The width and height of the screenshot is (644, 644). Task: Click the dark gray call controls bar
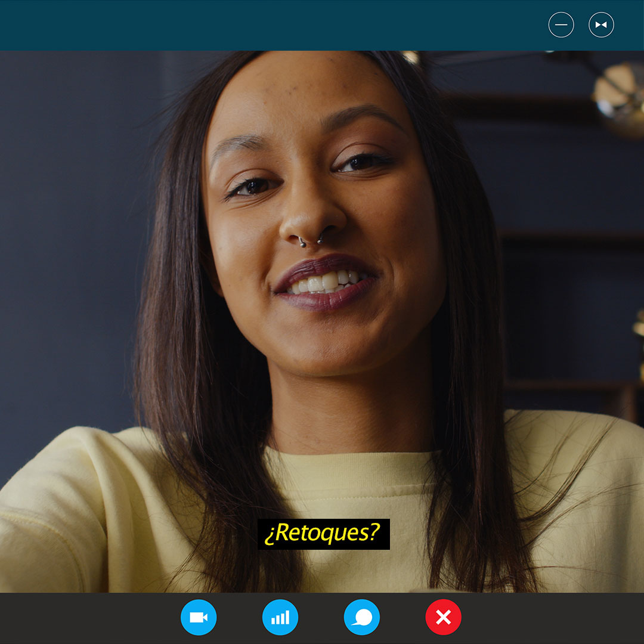point(537,618)
